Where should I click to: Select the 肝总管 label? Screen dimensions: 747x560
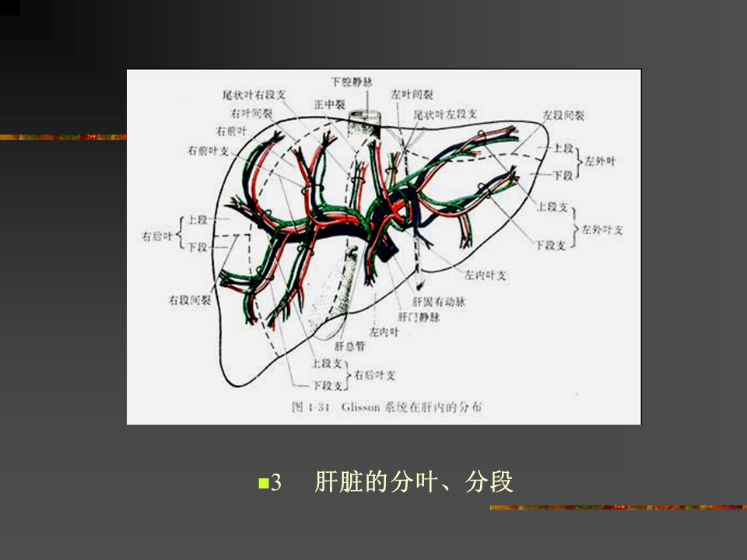point(349,347)
